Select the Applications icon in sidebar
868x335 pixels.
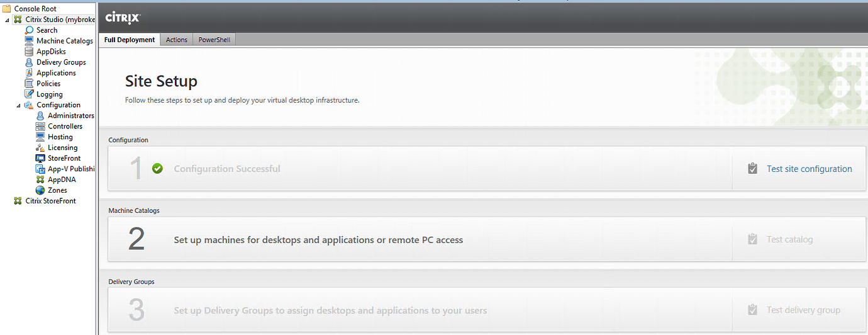point(29,73)
